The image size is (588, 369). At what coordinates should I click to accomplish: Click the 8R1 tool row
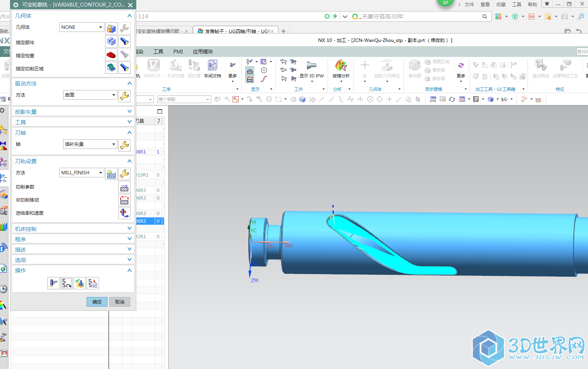tap(149, 152)
